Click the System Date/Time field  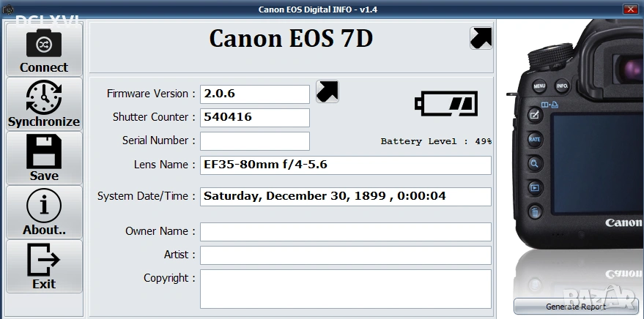(345, 197)
